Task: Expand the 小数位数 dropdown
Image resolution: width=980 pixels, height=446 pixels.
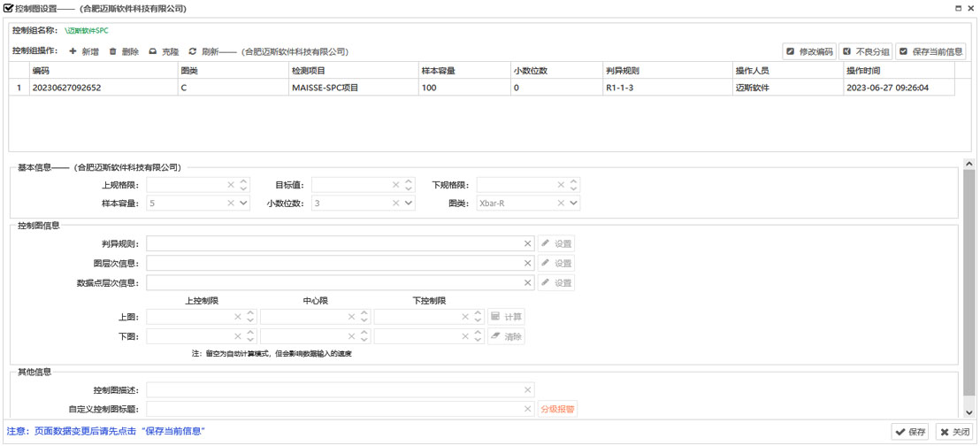Action: (x=409, y=204)
